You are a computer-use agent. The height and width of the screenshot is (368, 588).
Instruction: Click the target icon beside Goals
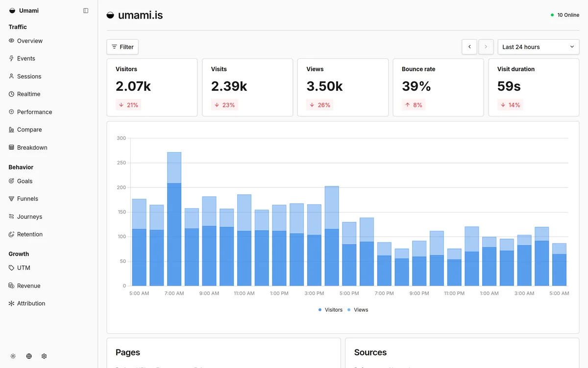[12, 181]
